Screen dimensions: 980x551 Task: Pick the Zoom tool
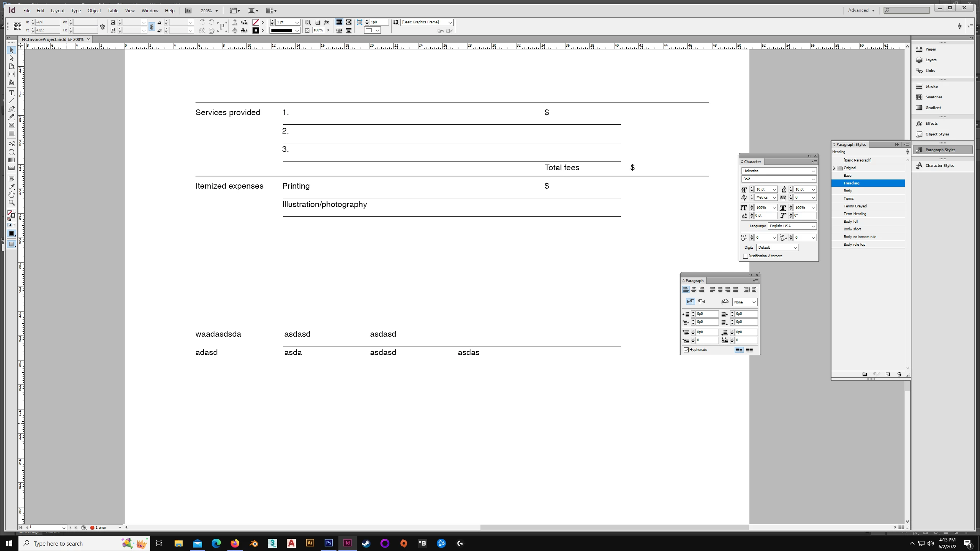click(x=11, y=203)
